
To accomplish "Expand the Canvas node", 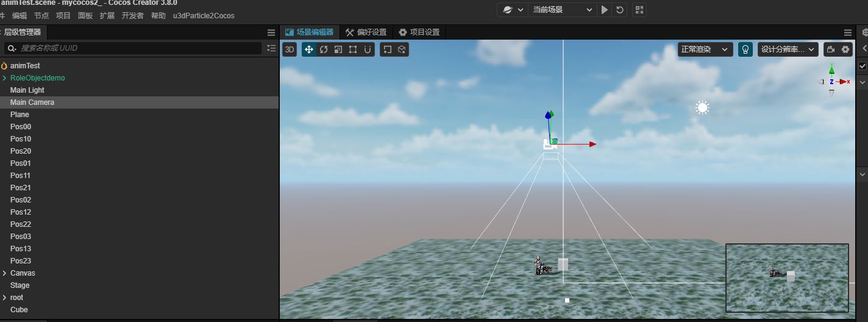I will tap(4, 273).
